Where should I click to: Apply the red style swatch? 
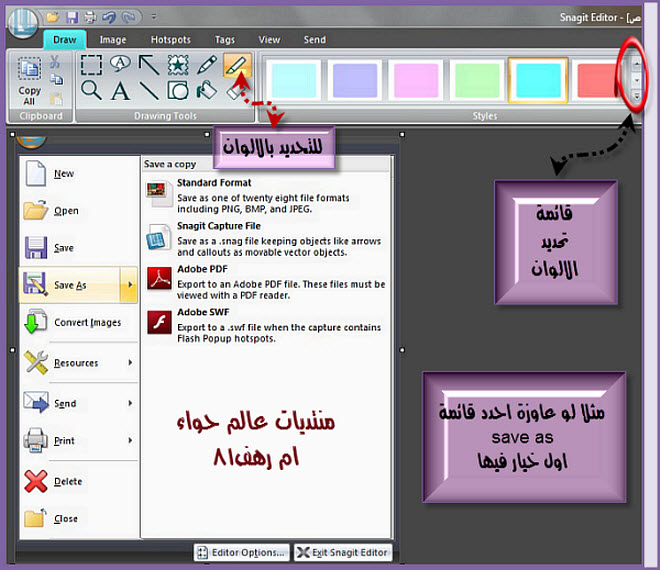click(x=598, y=77)
